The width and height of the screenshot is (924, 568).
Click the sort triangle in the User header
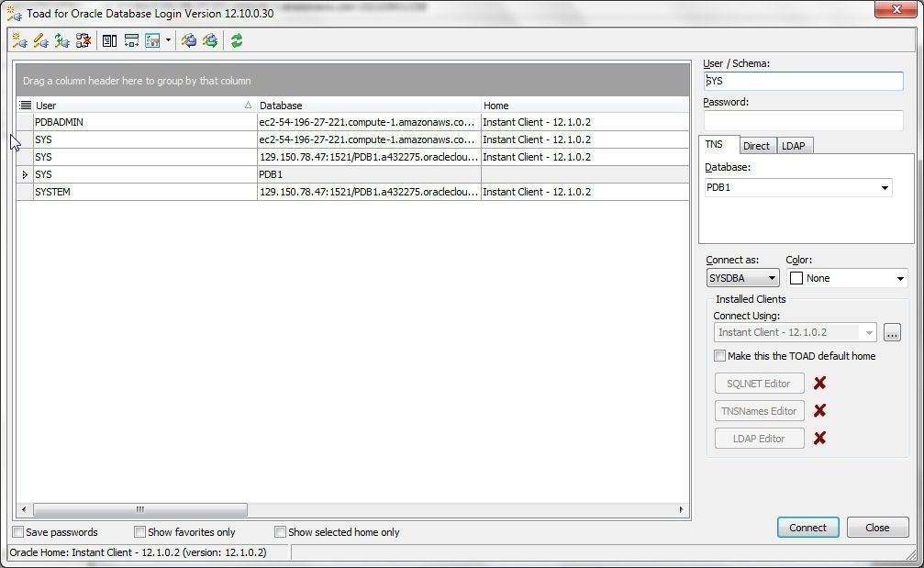pyautogui.click(x=248, y=105)
